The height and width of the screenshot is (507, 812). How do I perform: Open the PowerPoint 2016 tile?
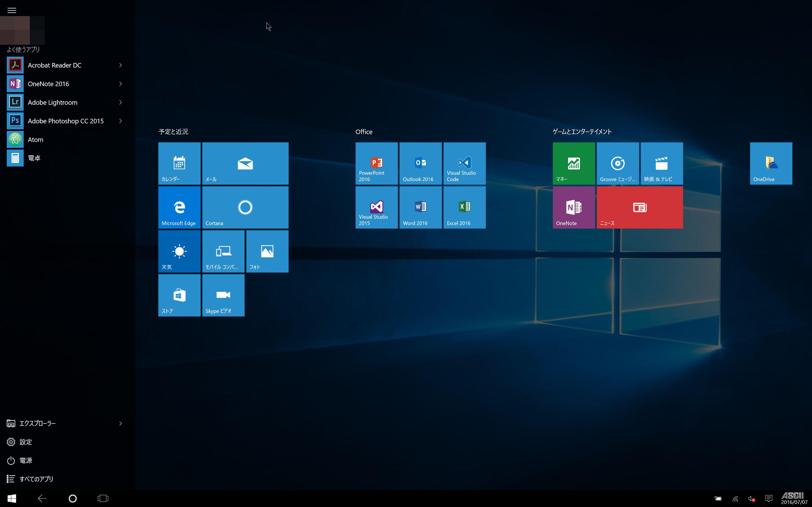coord(376,163)
